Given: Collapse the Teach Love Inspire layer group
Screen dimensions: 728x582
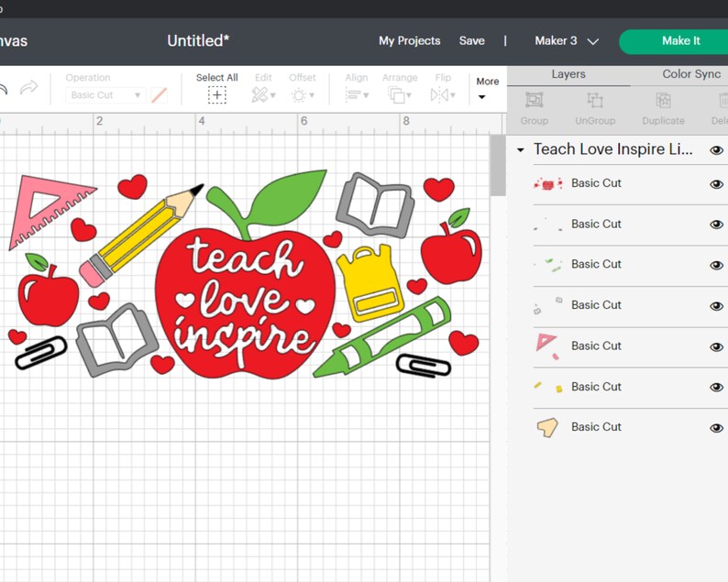Looking at the screenshot, I should pos(521,150).
